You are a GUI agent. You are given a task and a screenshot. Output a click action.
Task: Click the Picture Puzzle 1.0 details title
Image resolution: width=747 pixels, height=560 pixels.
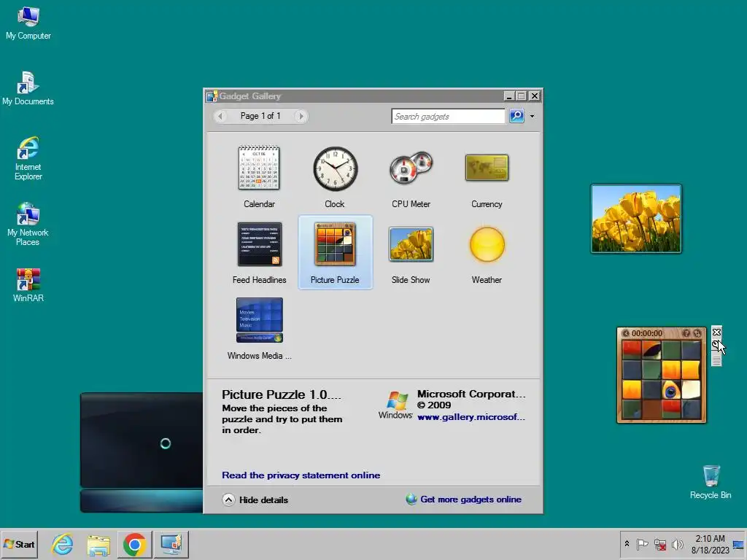(x=281, y=394)
